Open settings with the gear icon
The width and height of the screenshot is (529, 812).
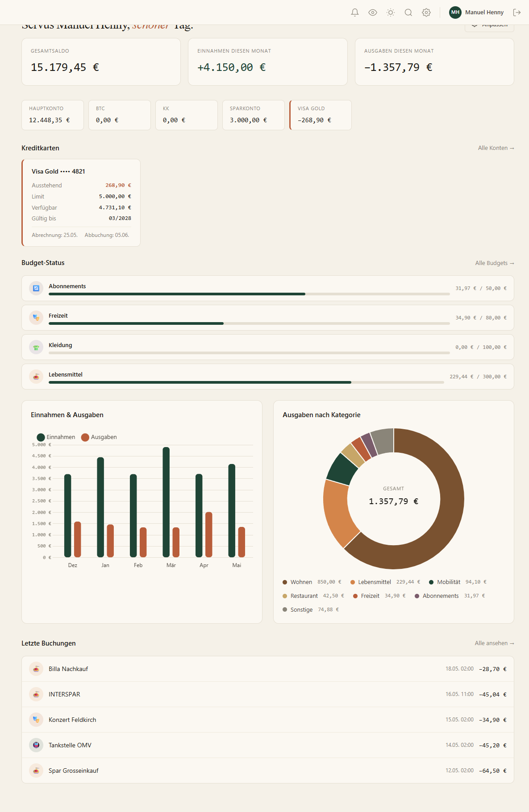426,12
